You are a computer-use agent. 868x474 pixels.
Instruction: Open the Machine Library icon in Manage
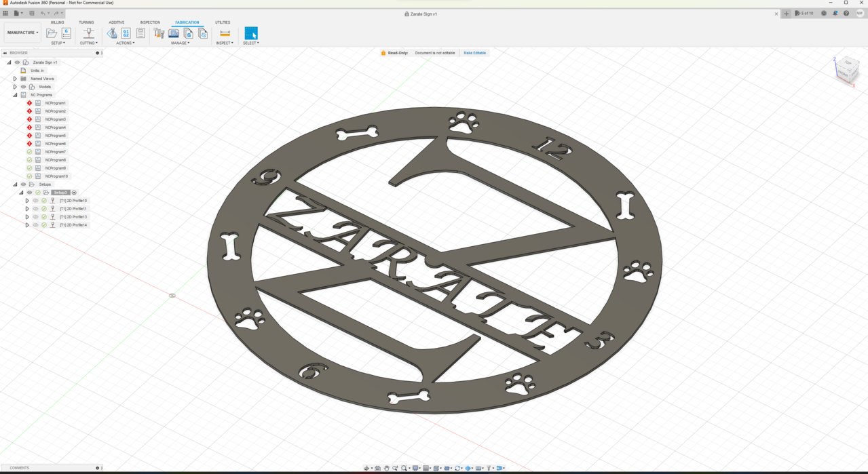pyautogui.click(x=174, y=33)
